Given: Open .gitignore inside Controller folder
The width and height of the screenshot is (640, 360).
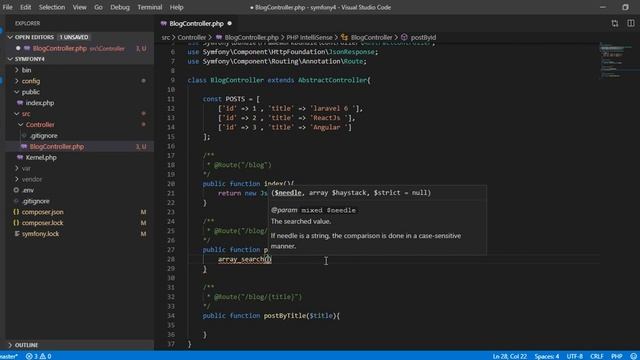Looking at the screenshot, I should point(43,136).
